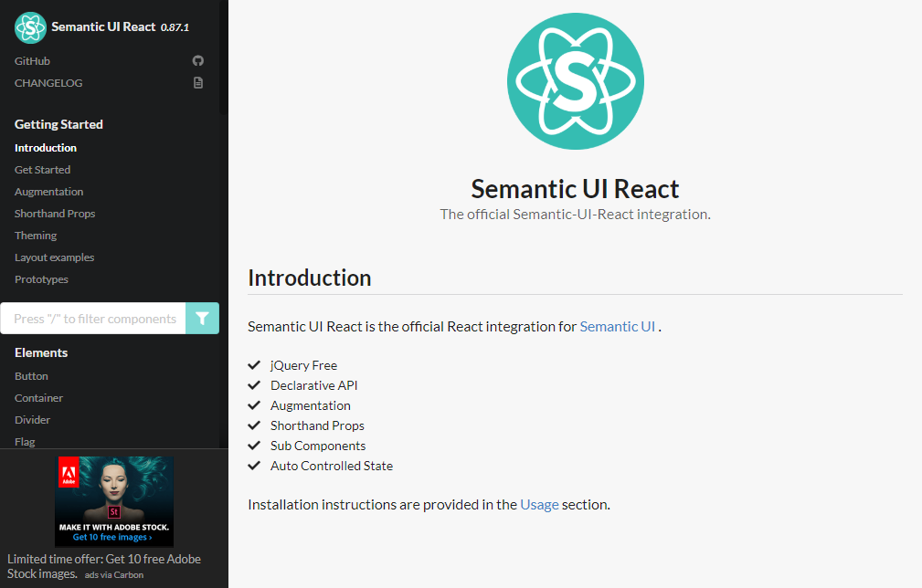Open the Limited time offer ad text

point(103,566)
